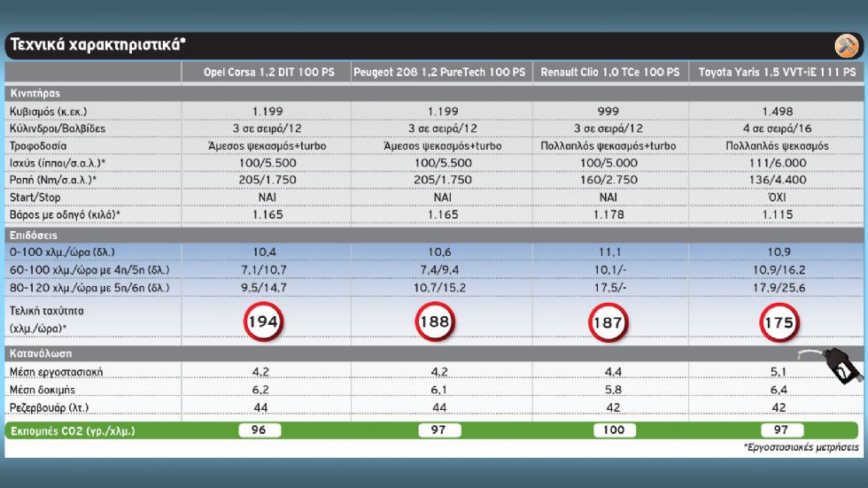Click CO2 value 97 for Peugeot 208
The image size is (868, 488).
tap(439, 430)
